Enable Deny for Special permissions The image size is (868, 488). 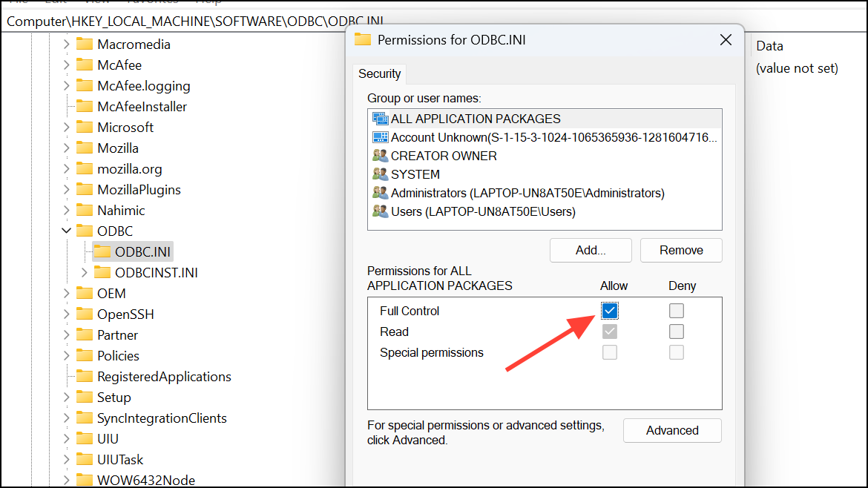[x=676, y=352]
